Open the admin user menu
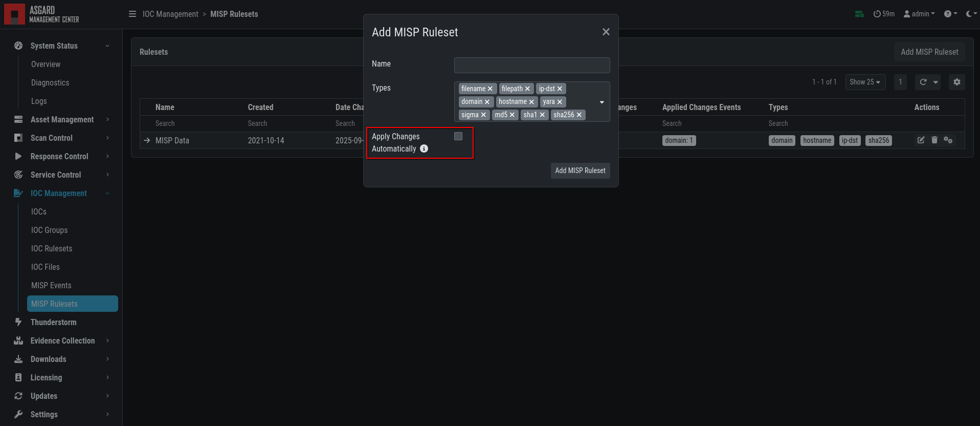 (919, 14)
